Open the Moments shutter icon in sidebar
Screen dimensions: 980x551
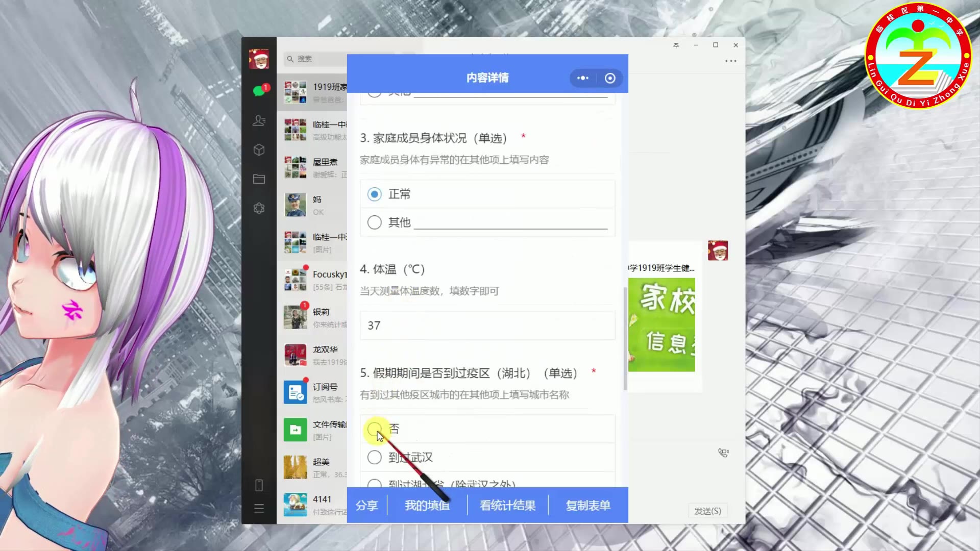259,208
